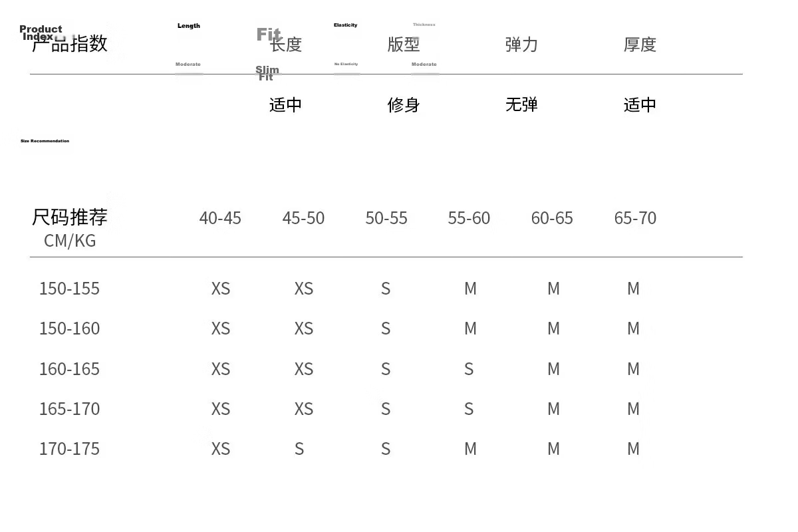Select the S cell in row 165-170, column 55-60
The image size is (798, 532).
click(469, 409)
